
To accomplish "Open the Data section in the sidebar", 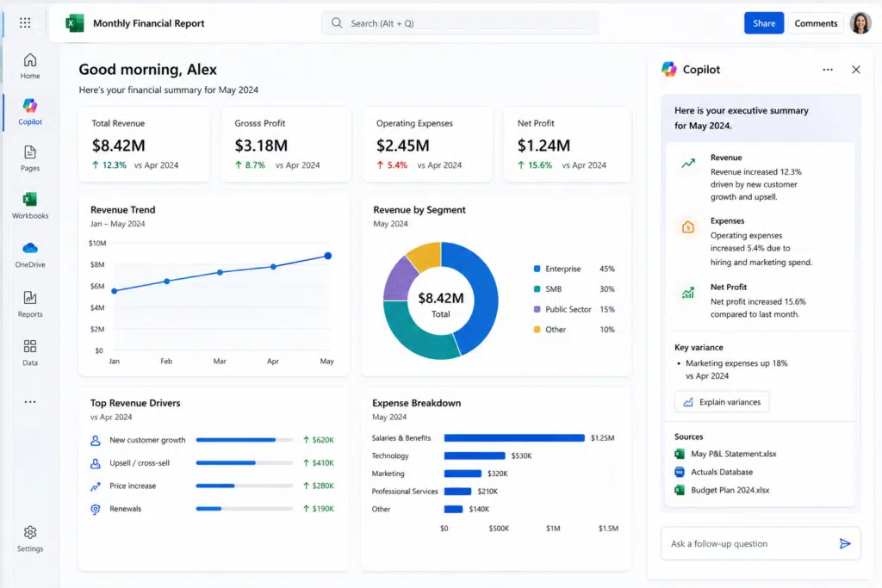I will 30,352.
